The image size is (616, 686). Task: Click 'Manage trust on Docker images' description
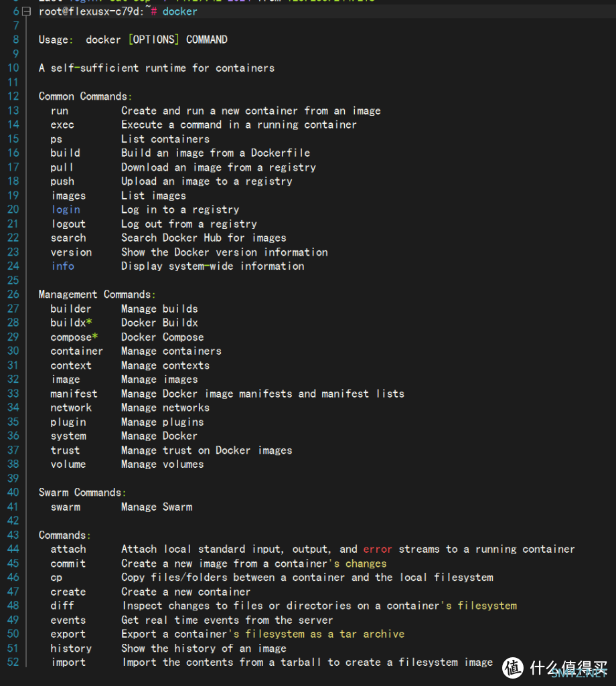coord(207,450)
